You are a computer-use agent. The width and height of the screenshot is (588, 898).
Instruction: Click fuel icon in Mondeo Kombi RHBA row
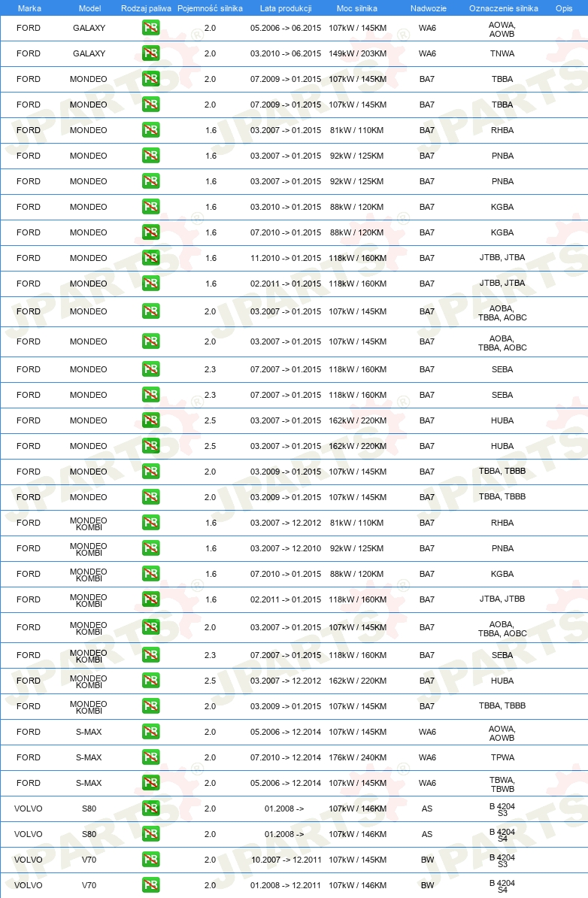coord(150,522)
